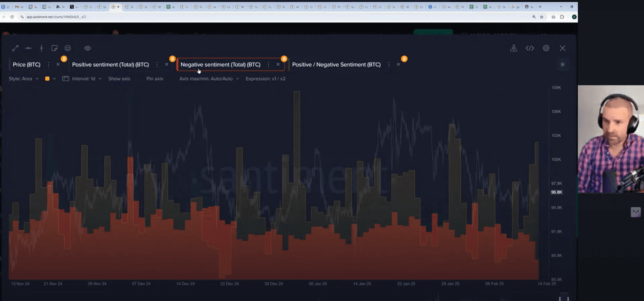
Task: Download the chart image
Action: pos(513,48)
